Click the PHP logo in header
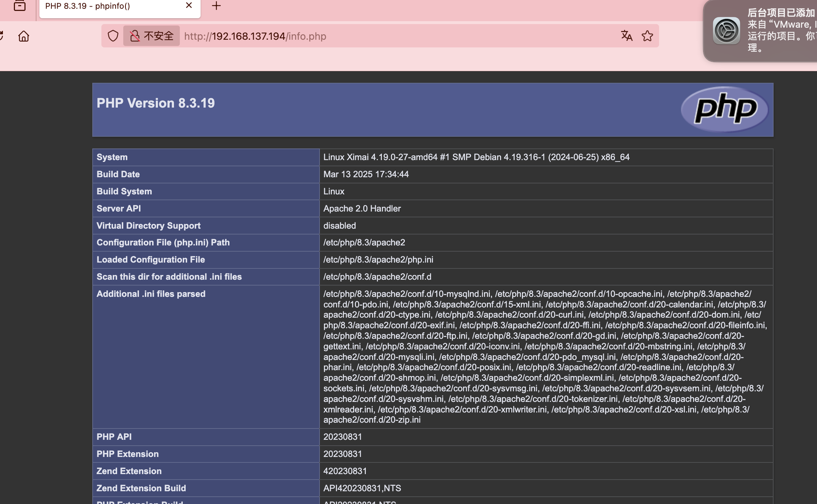This screenshot has width=817, height=504. (724, 109)
